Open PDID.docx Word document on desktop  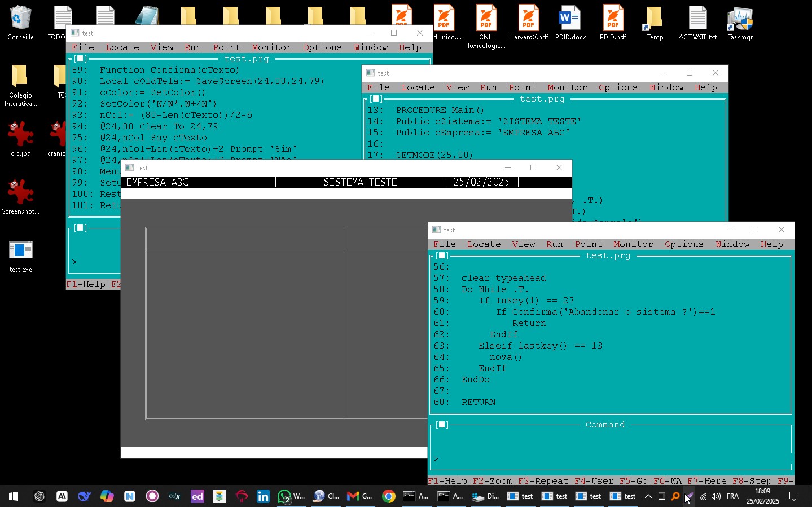coord(570,23)
